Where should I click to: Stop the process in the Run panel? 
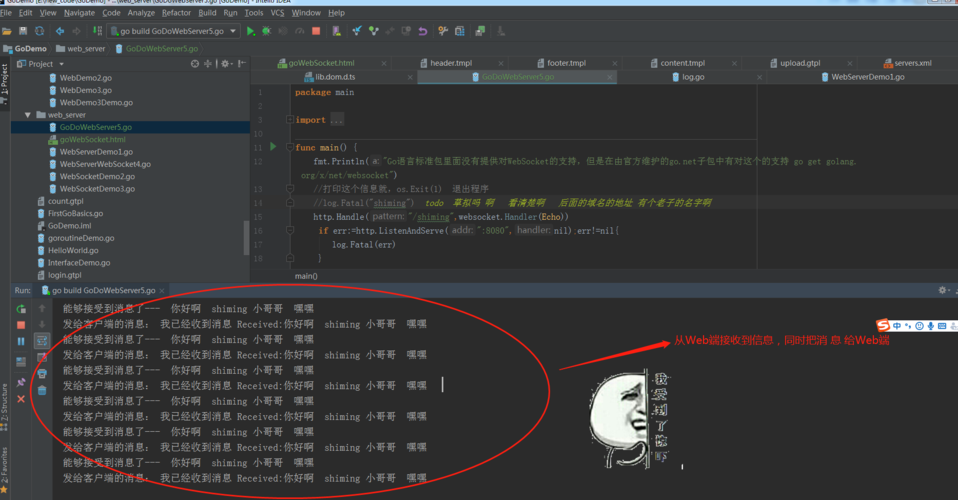[21, 325]
